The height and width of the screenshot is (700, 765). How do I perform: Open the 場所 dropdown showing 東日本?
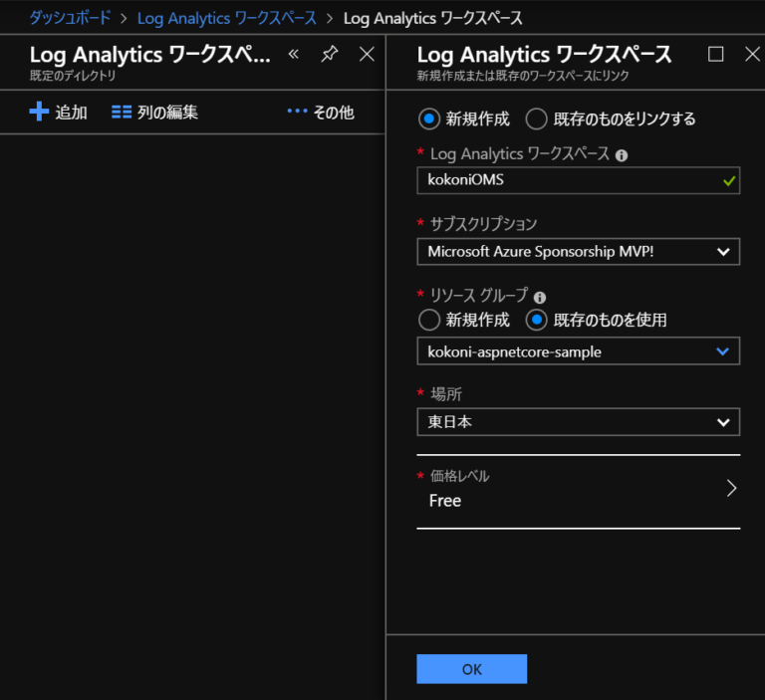pyautogui.click(x=578, y=422)
